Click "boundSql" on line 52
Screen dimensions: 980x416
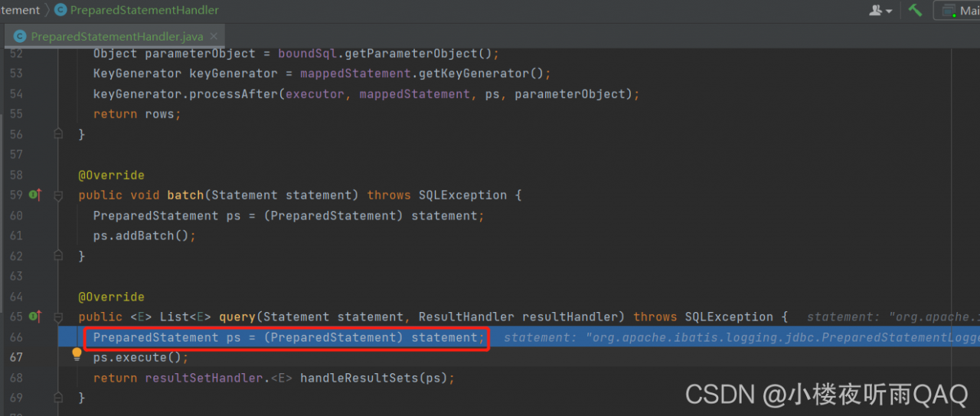pyautogui.click(x=307, y=54)
